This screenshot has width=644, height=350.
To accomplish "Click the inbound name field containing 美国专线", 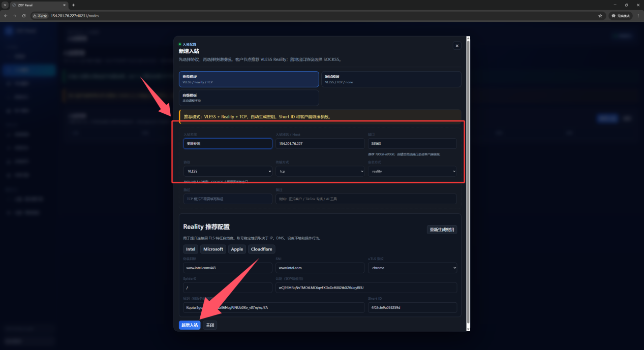I will point(228,144).
